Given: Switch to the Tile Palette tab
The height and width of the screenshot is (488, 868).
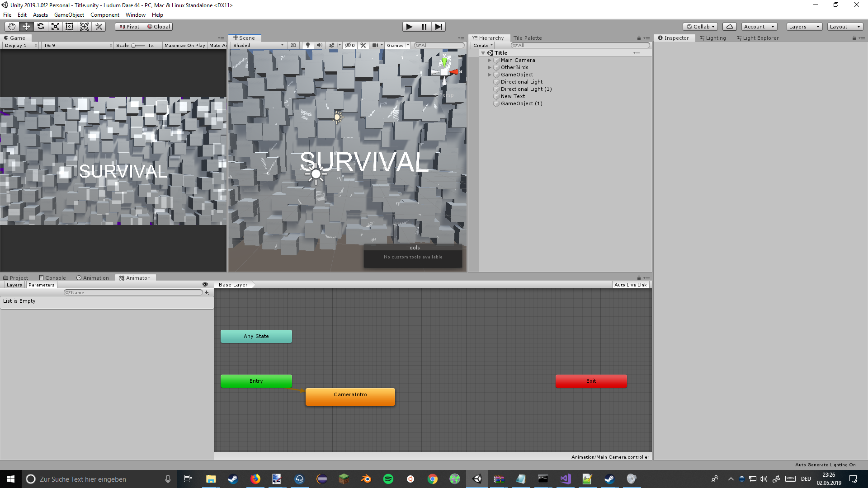Looking at the screenshot, I should pyautogui.click(x=527, y=38).
